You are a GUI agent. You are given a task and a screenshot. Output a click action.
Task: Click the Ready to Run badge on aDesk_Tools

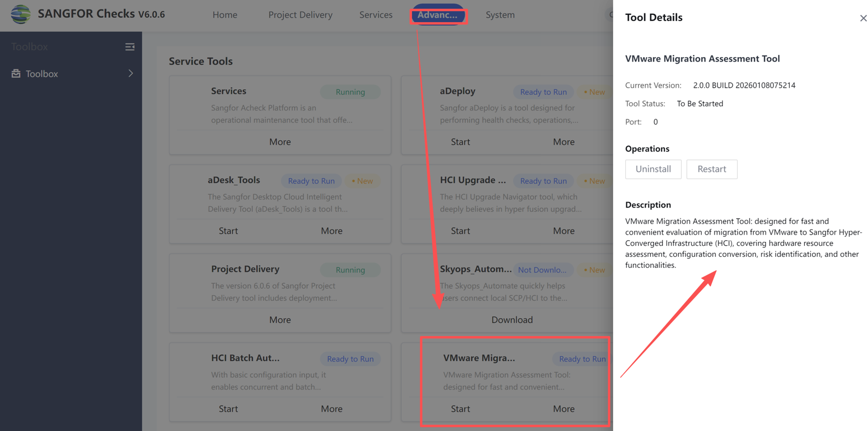click(x=312, y=181)
